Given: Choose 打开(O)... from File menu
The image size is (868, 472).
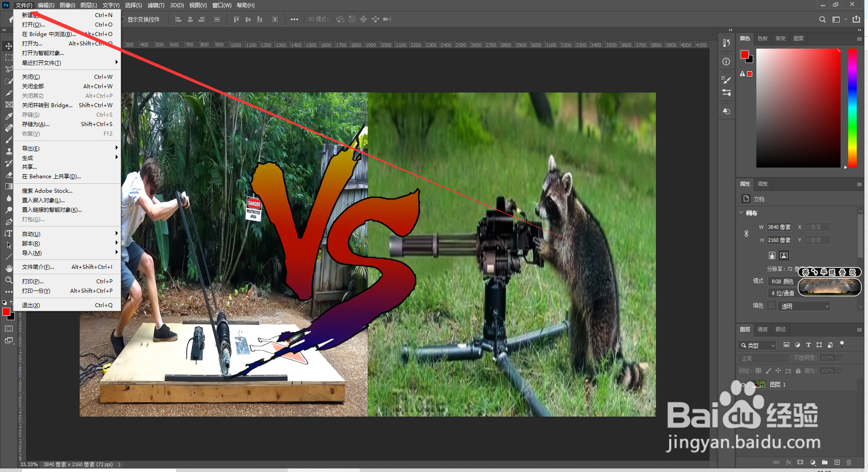Looking at the screenshot, I should (68, 25).
